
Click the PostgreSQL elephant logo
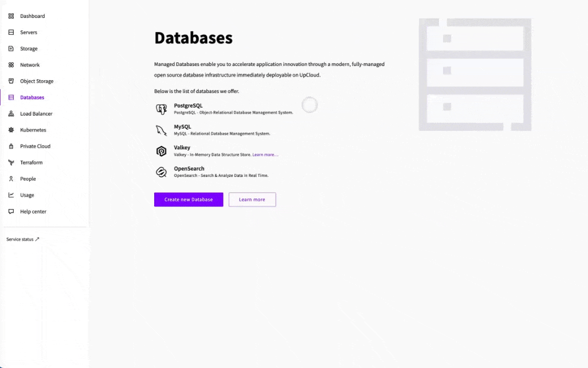[x=161, y=109]
